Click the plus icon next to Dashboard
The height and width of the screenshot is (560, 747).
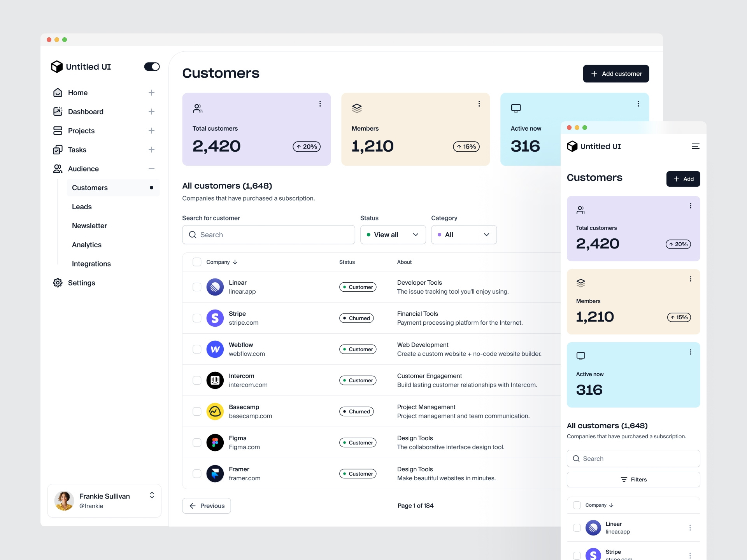[151, 112]
